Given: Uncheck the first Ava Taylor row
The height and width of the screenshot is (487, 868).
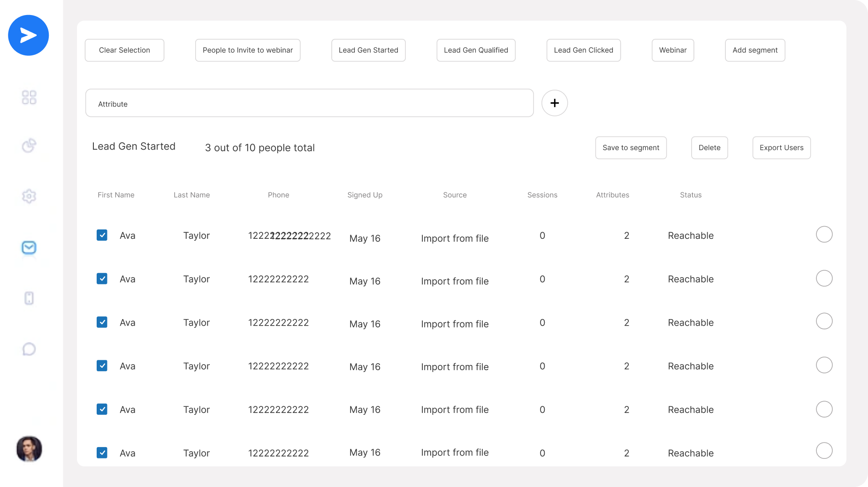Looking at the screenshot, I should (x=102, y=235).
